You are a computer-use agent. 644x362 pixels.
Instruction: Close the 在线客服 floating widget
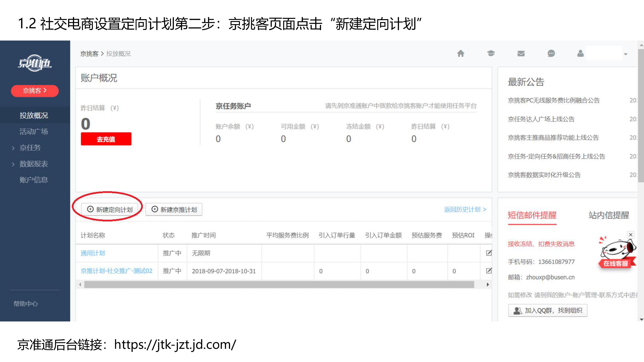pyautogui.click(x=630, y=235)
